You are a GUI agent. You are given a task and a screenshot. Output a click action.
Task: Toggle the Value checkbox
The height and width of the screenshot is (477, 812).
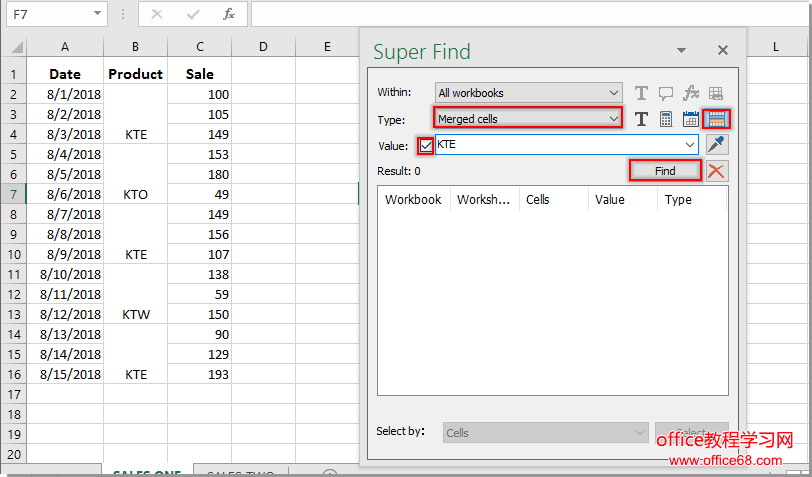(426, 145)
